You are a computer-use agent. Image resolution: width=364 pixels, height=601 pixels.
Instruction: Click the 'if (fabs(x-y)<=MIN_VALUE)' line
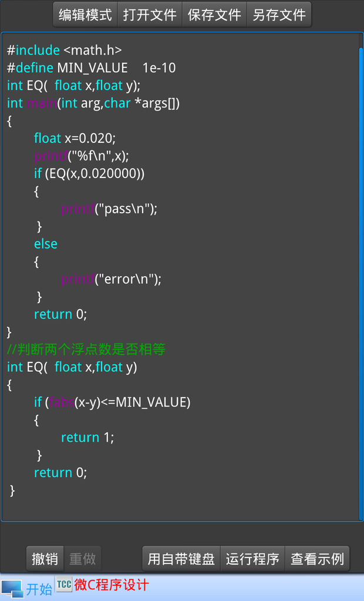(112, 402)
